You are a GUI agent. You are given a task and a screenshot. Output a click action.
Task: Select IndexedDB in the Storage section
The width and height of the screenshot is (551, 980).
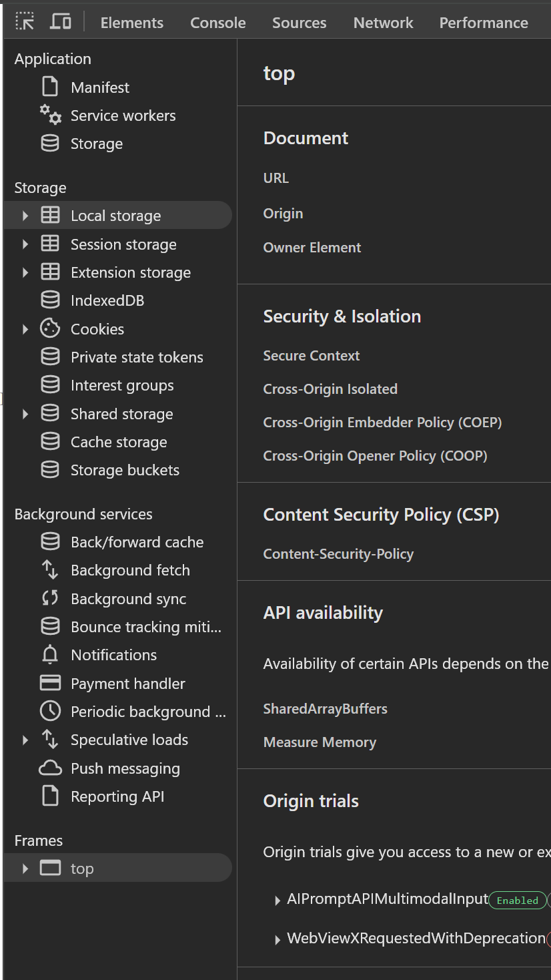click(107, 300)
